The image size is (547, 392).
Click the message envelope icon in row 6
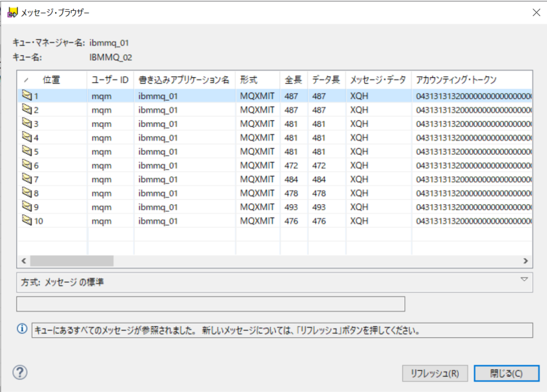coord(27,164)
